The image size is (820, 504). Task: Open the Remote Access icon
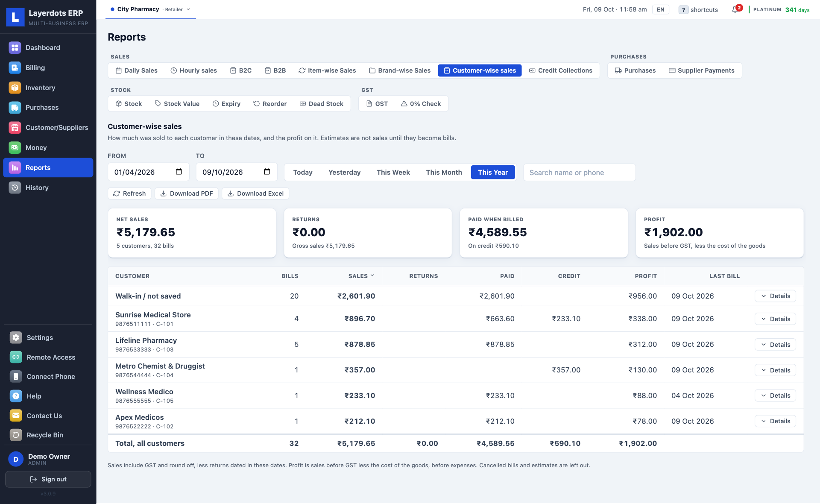16,357
